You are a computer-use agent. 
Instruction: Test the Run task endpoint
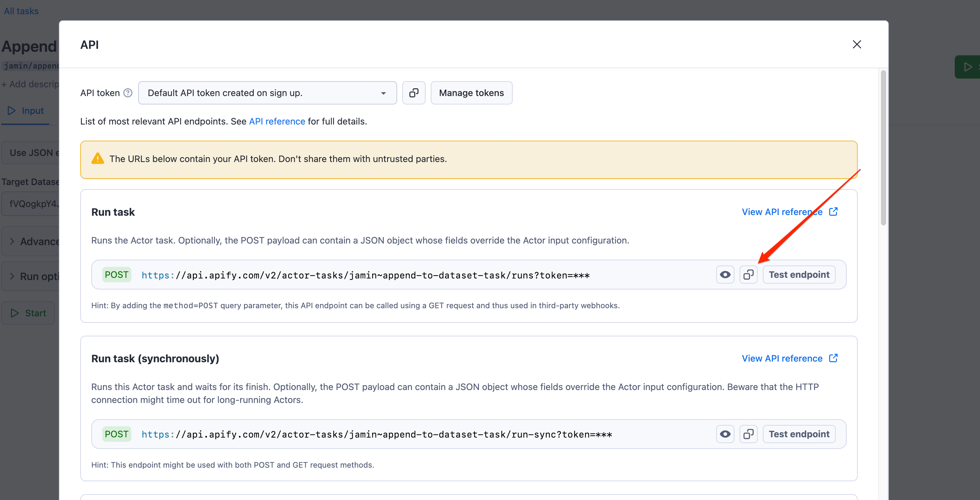(799, 274)
